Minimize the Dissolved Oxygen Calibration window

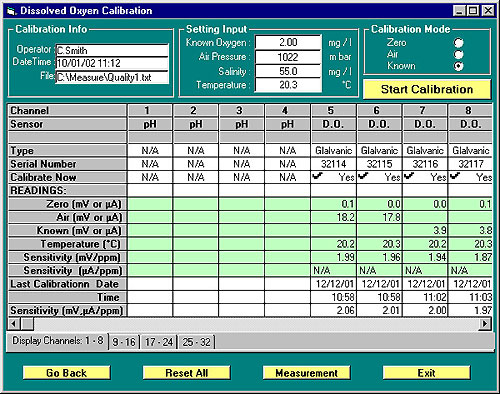click(459, 11)
